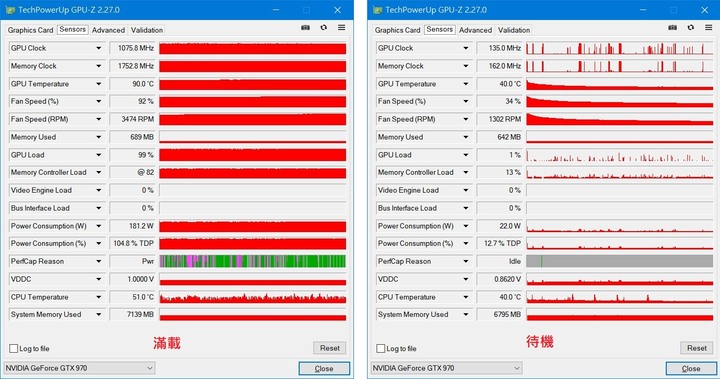Open NVIDIA GeForce GTX 970 selector left window
Screen dimensions: 720x379
(79, 368)
